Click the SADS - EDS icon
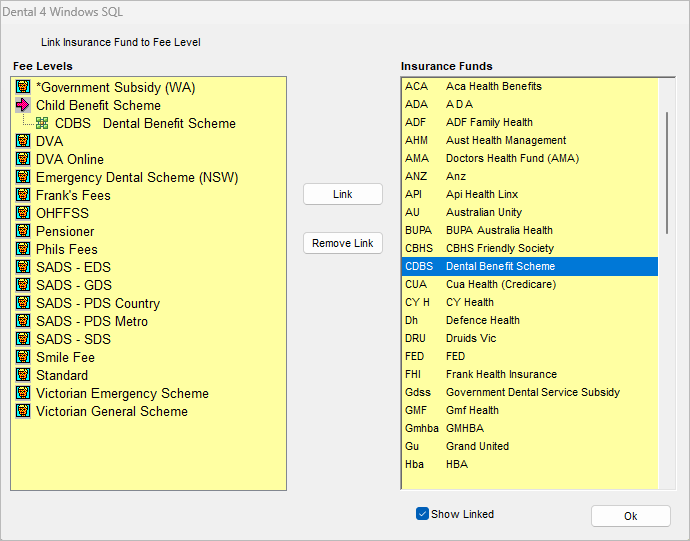Image resolution: width=690 pixels, height=541 pixels. pyautogui.click(x=23, y=267)
